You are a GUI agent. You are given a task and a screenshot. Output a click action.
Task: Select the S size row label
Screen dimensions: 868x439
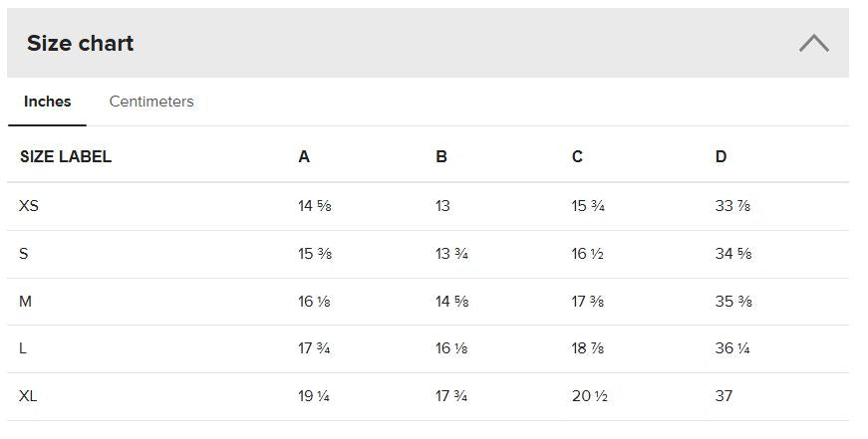click(23, 254)
